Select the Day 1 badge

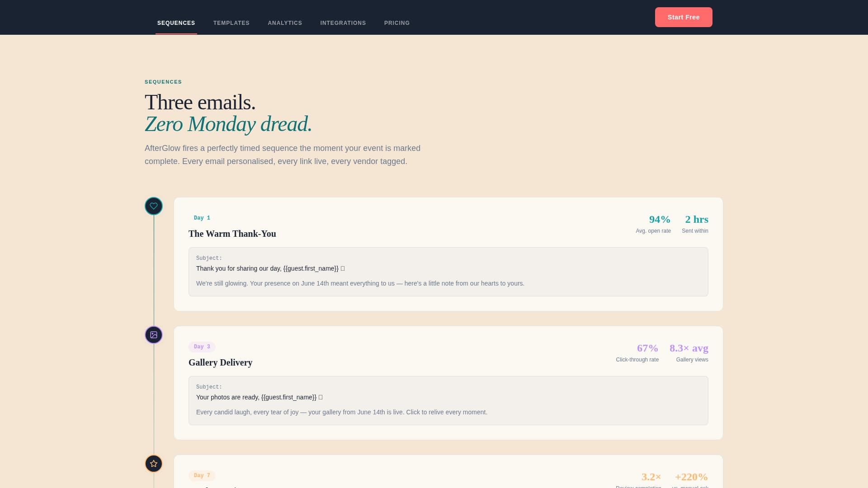(202, 218)
